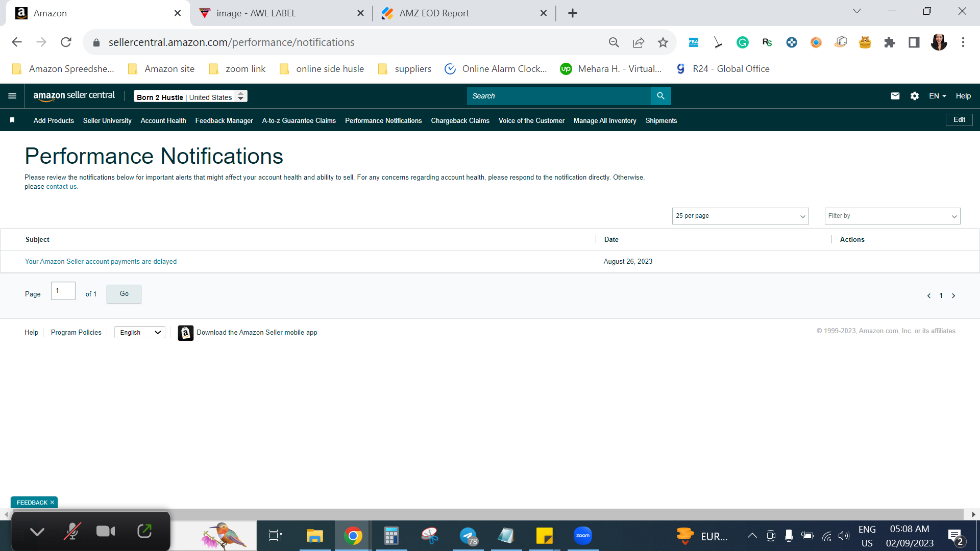Click the bookmark flag icon in nav bar
The width and height of the screenshot is (980, 551).
click(12, 120)
